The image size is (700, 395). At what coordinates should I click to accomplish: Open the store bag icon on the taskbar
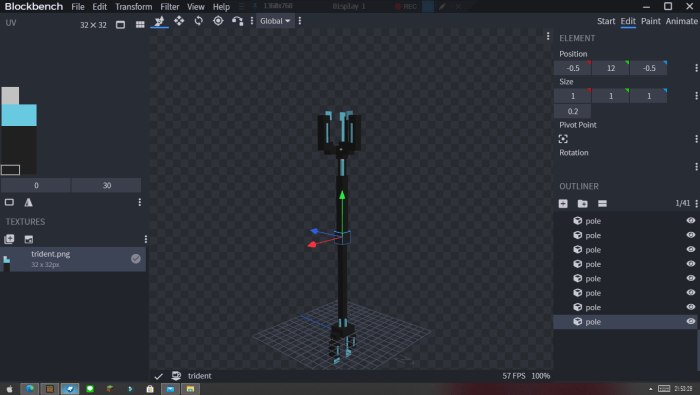click(150, 389)
